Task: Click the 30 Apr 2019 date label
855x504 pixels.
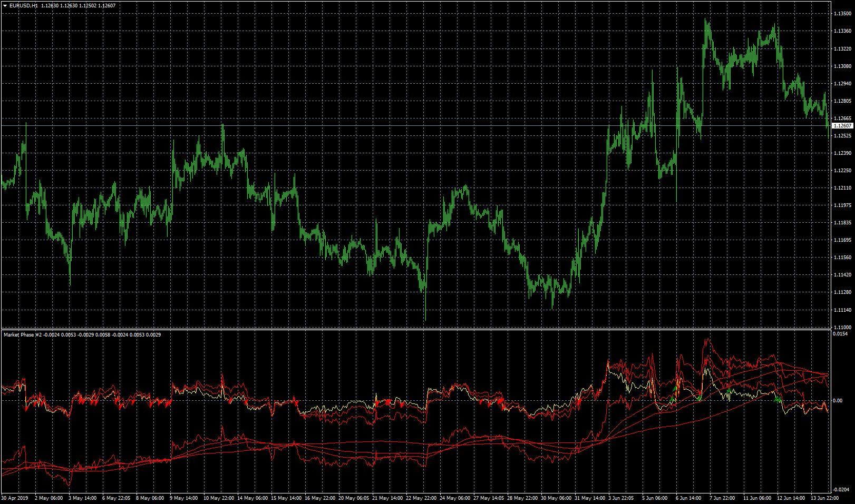Action: (15, 498)
